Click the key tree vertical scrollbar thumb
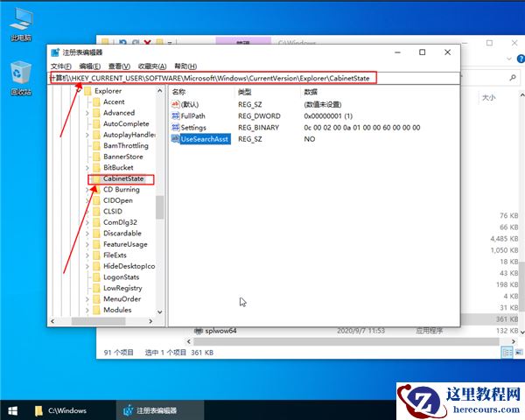Screen dimensions: 525x420 160,206
